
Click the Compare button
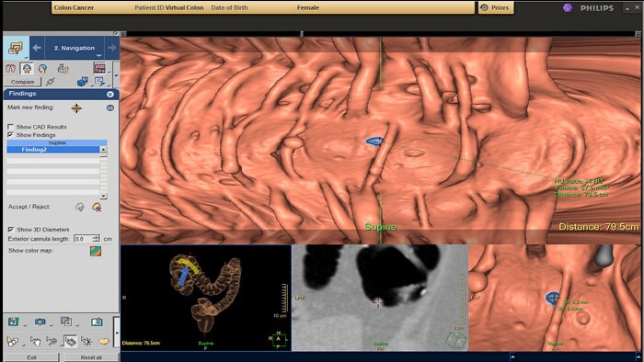23,82
